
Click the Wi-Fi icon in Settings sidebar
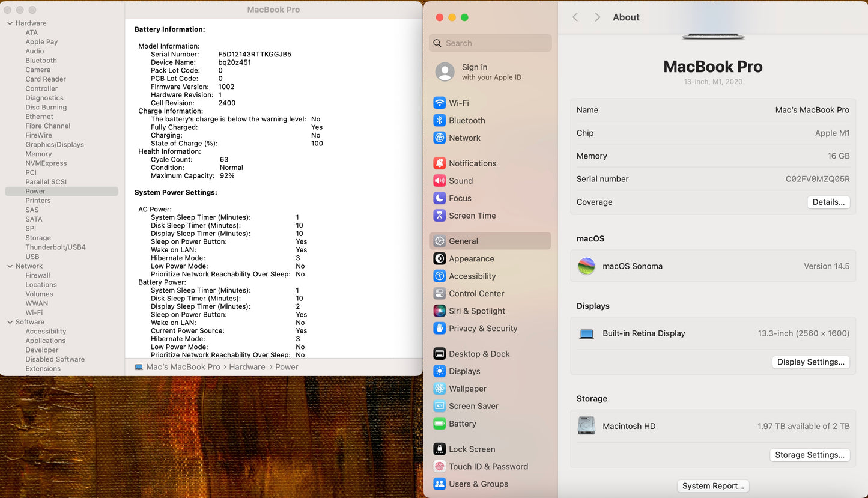(x=439, y=103)
